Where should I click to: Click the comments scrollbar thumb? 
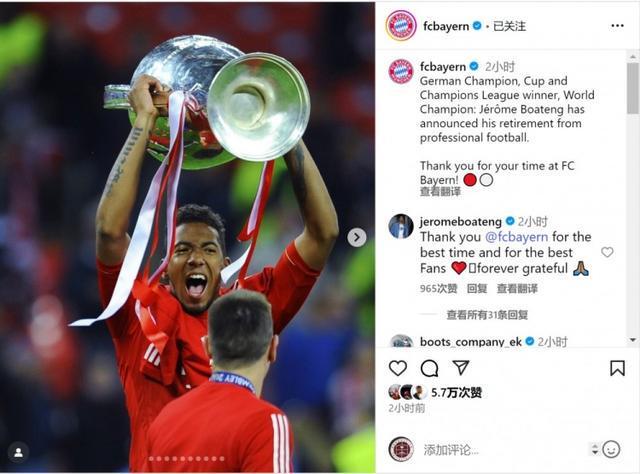tap(633, 88)
